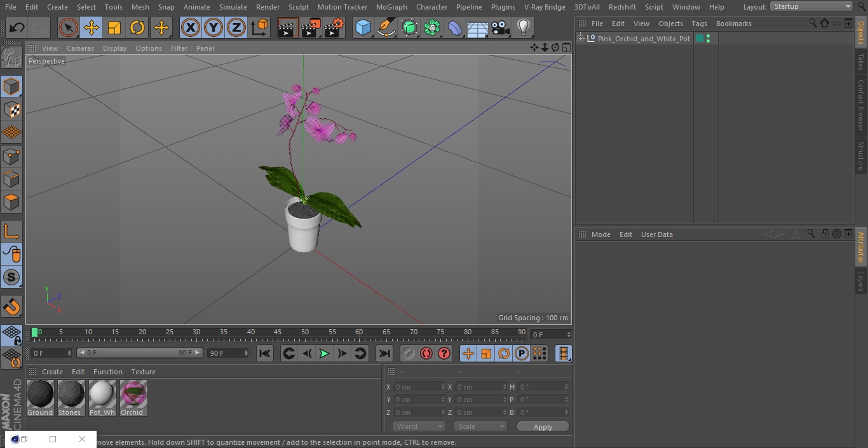Open the File menu
Viewport: 868px width, 448px height.
click(11, 7)
